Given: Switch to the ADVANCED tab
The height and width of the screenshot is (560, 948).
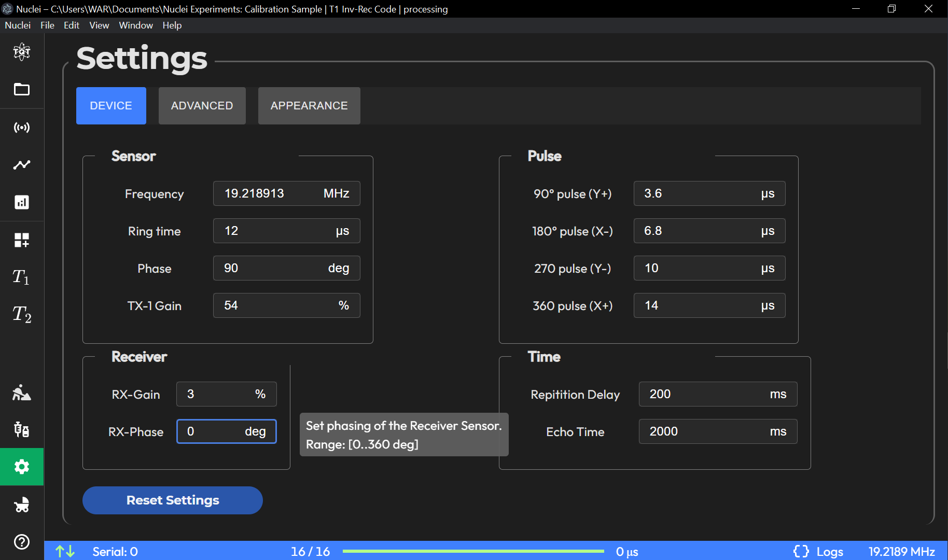Looking at the screenshot, I should tap(202, 106).
